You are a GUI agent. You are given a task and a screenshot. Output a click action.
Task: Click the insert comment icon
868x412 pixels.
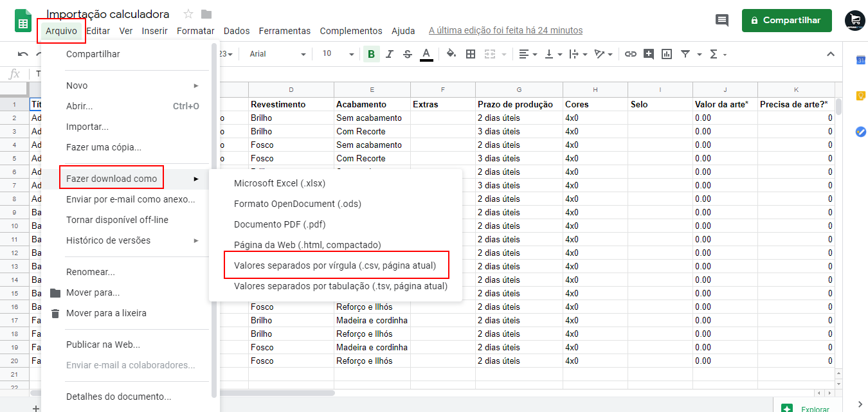[649, 54]
